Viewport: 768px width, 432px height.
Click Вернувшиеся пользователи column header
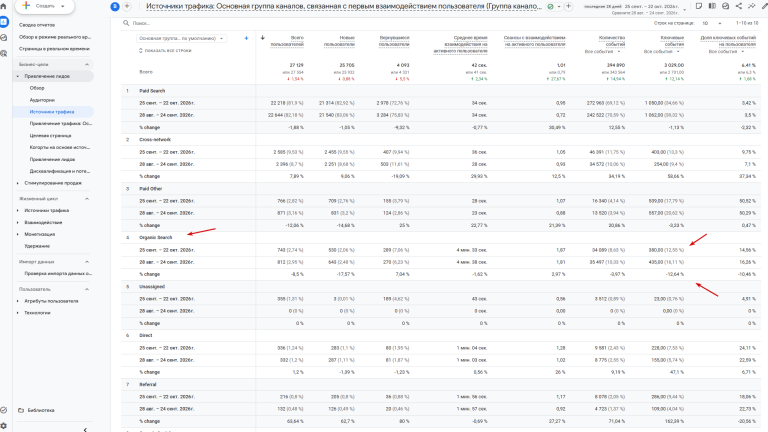(394, 41)
